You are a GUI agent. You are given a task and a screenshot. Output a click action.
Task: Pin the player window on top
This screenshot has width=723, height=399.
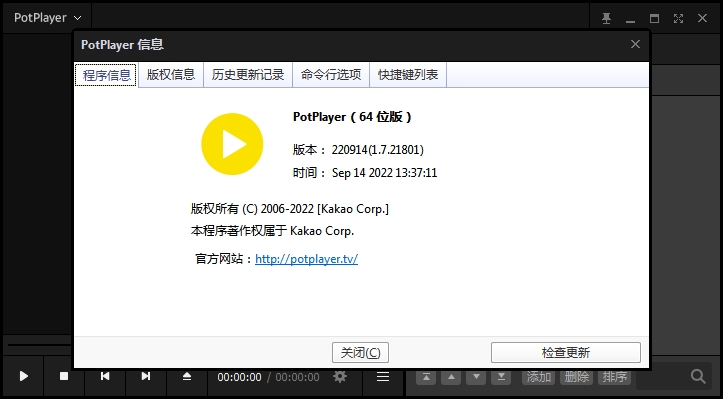606,18
